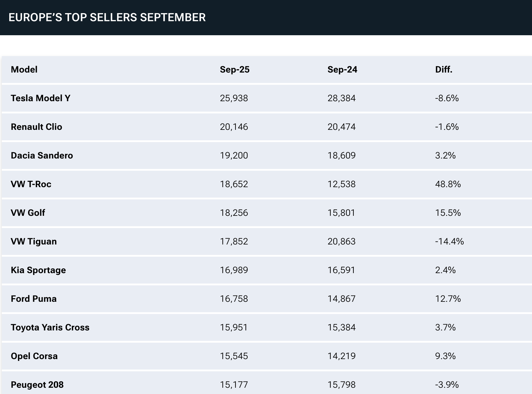Click the Ford Puma model name

tap(34, 299)
